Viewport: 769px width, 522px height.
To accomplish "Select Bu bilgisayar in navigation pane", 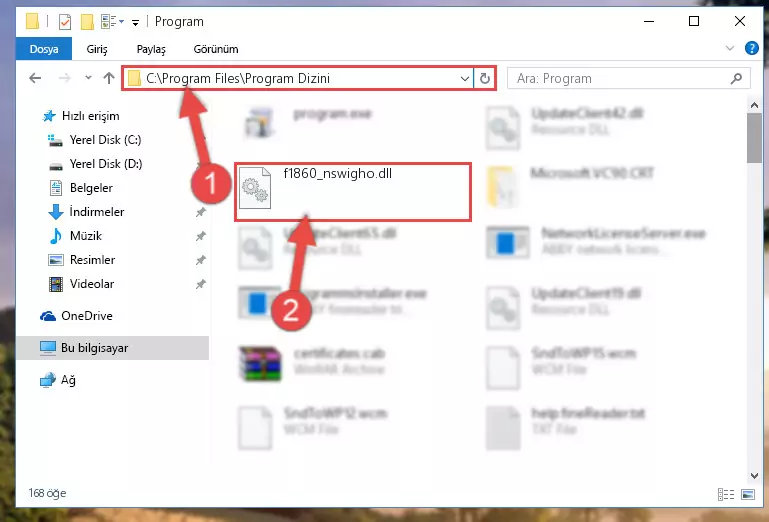I will 112,348.
